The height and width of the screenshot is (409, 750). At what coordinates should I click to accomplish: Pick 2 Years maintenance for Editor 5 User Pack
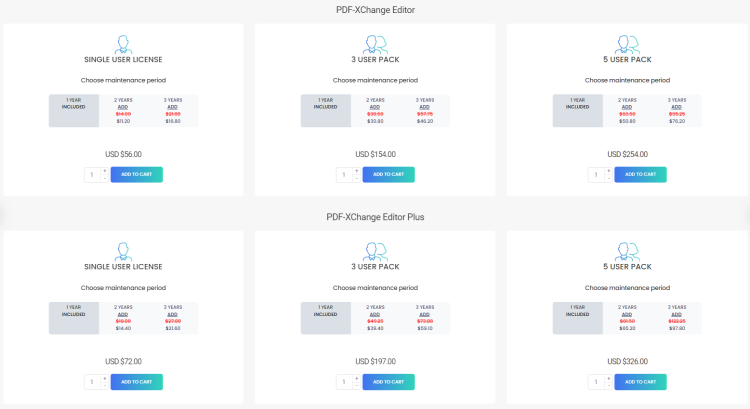tap(627, 110)
